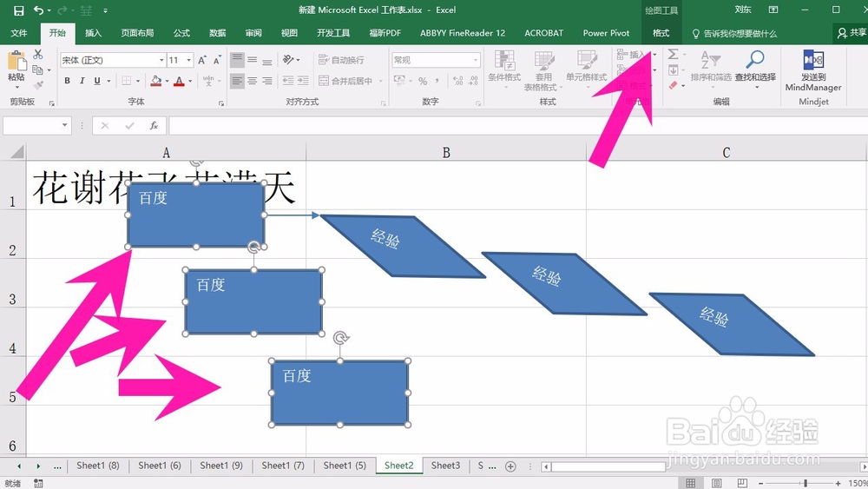
Task: Align text right
Action: click(x=267, y=81)
